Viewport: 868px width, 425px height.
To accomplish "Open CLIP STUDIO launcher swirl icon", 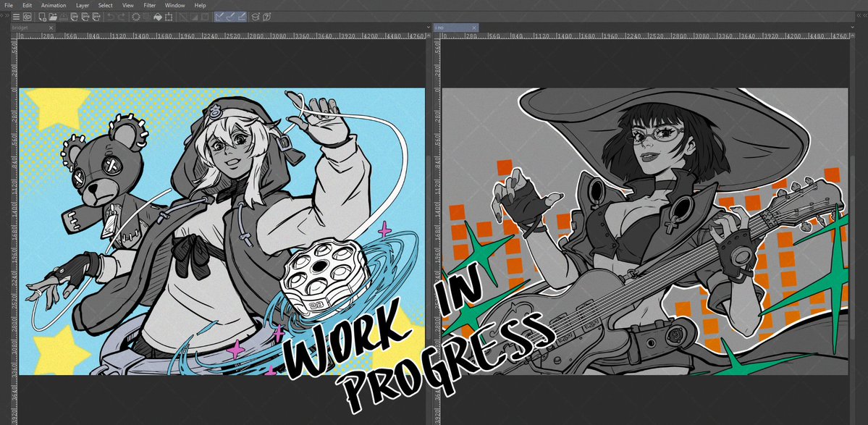I will [x=27, y=17].
